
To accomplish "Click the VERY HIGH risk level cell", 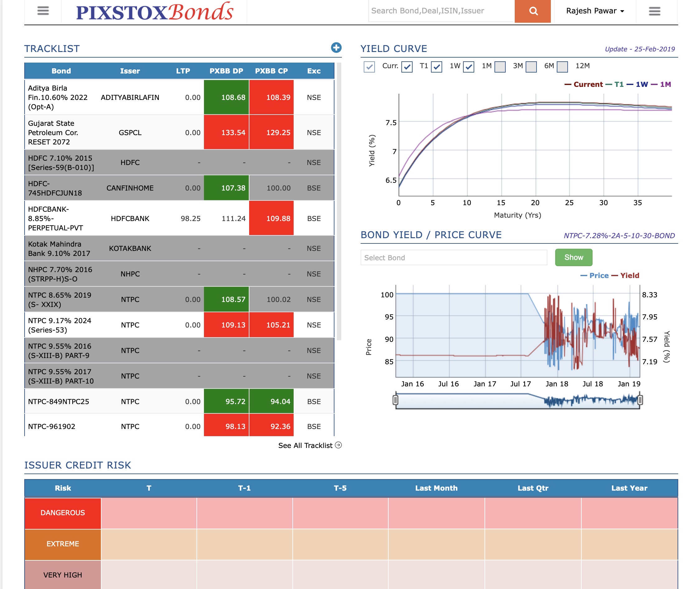I will point(63,575).
